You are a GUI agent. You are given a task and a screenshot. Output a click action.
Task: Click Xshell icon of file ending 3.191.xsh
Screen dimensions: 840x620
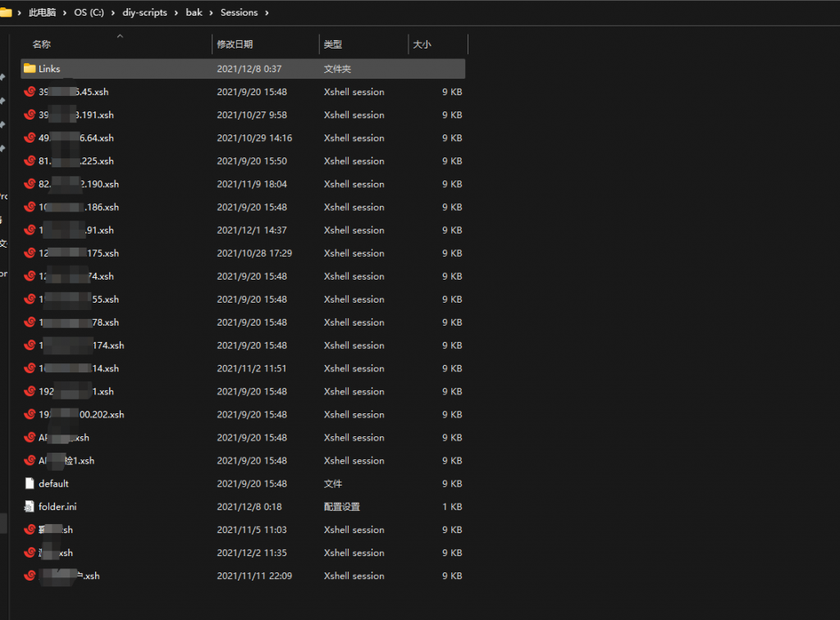30,115
